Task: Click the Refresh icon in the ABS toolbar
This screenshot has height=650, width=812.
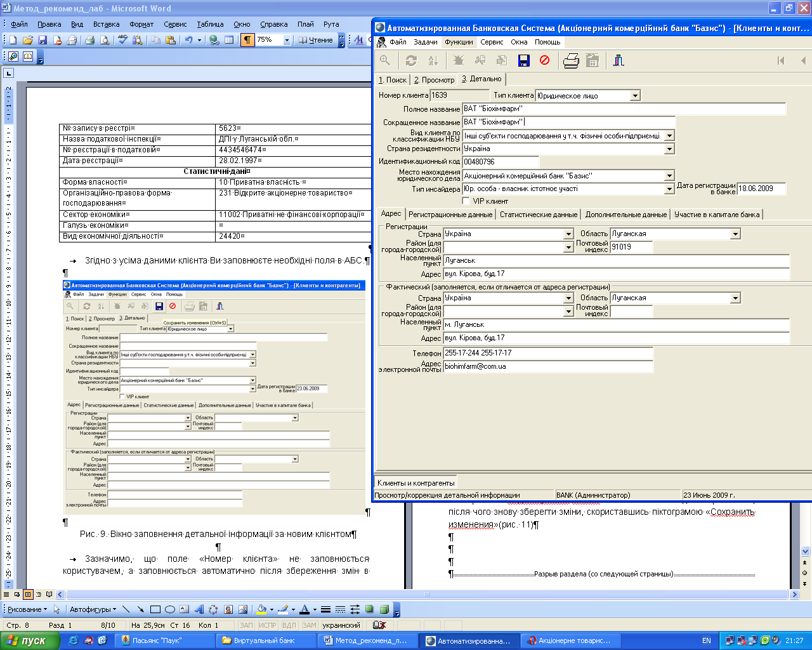Action: 411,60
